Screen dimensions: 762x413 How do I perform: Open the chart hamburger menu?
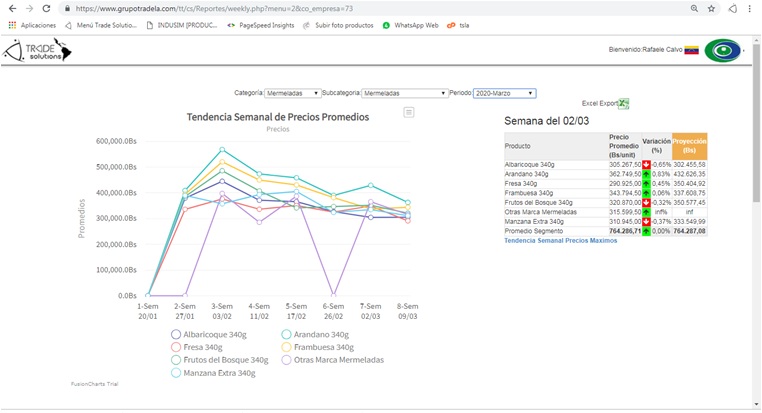[x=408, y=113]
